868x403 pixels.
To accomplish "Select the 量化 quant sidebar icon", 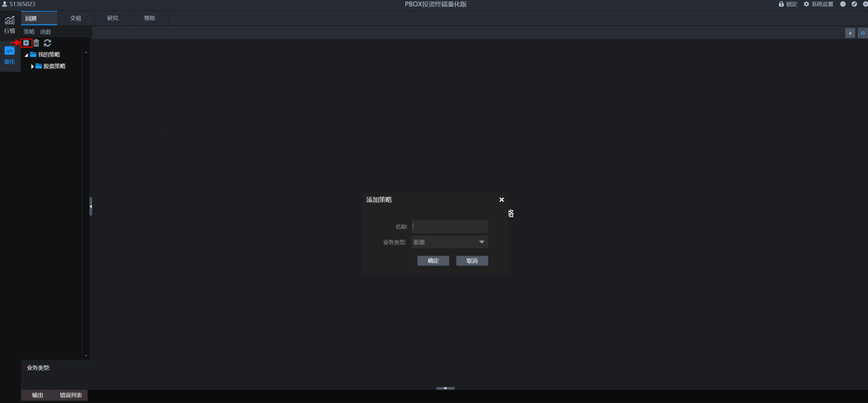I will (10, 55).
